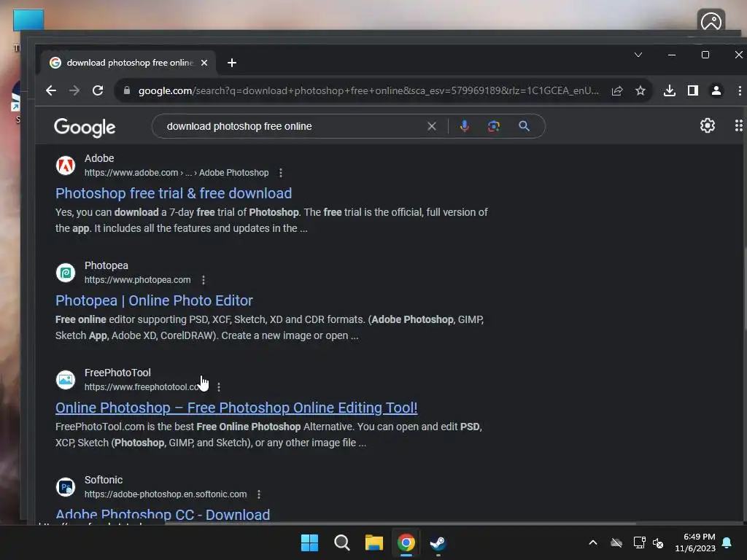Screen dimensions: 747x560
Task: Open Chrome three-dot menu
Action: 740,90
